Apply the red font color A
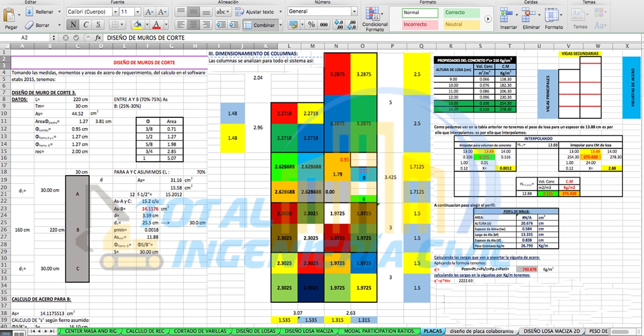Screen dimensions: 644x336 click(156, 25)
